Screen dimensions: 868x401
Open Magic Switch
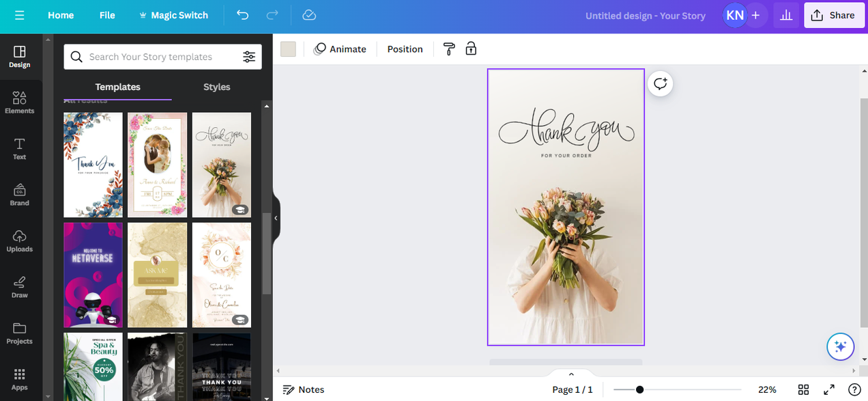pos(173,15)
